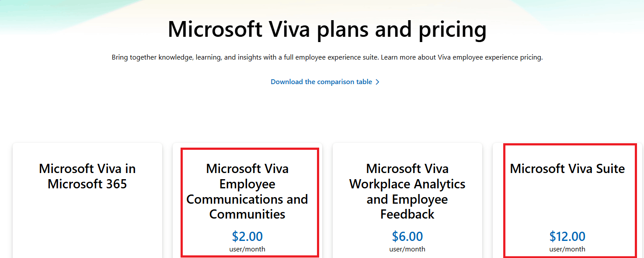Click the $2.00 price text
Viewport: 644px width, 258px height.
(247, 236)
